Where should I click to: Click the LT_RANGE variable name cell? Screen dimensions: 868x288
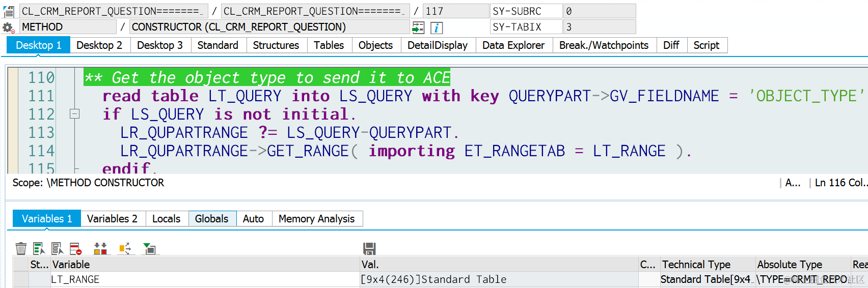[205, 279]
